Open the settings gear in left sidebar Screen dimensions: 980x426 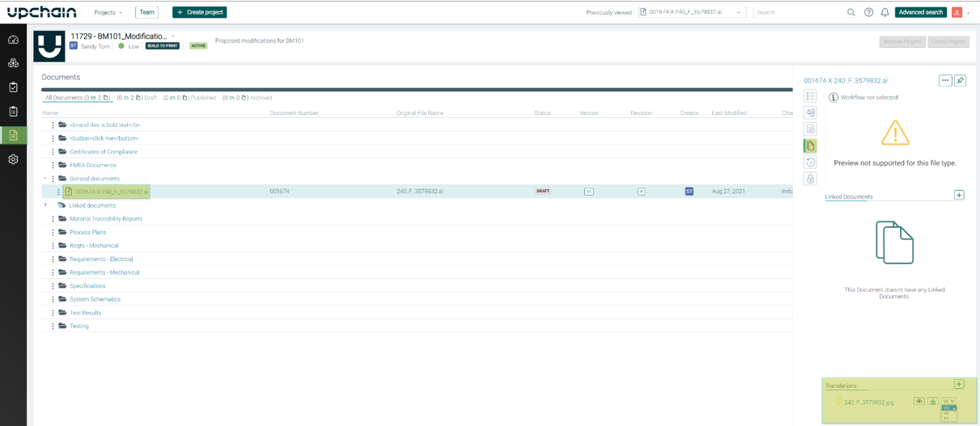click(13, 159)
